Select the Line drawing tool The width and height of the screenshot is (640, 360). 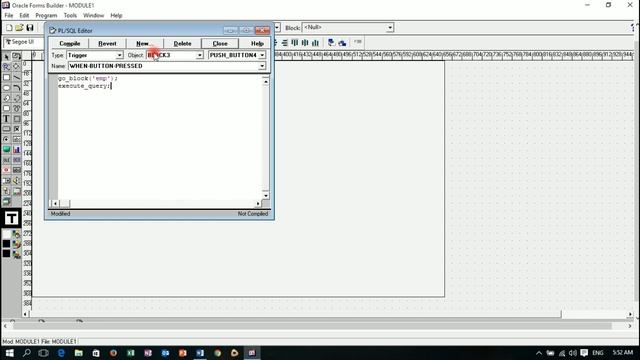pyautogui.click(x=17, y=77)
